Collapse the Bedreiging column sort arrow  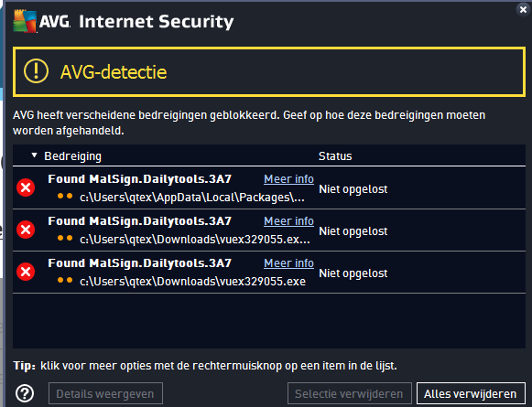(x=34, y=155)
